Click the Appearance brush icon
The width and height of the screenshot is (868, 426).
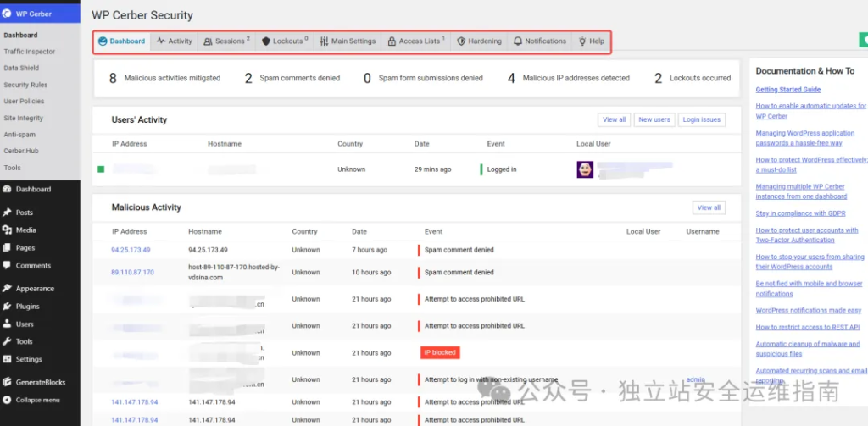(7, 289)
